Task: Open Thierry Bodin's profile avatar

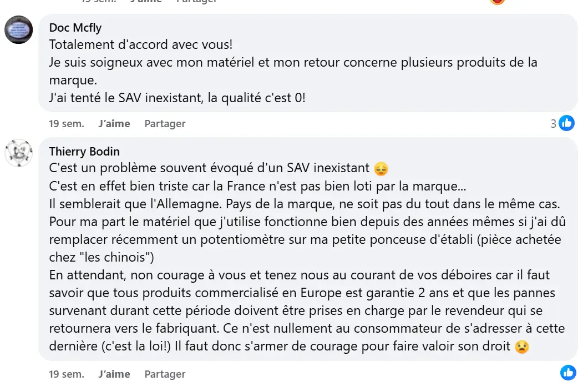Action: pyautogui.click(x=19, y=153)
